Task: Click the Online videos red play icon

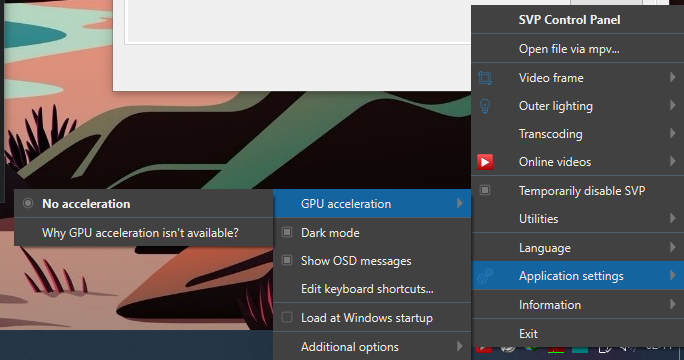Action: 485,162
